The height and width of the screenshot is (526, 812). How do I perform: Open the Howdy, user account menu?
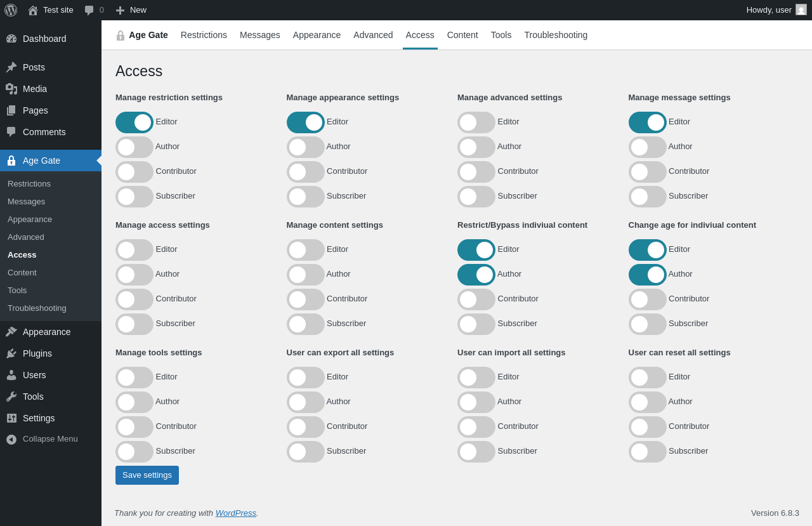pos(776,10)
